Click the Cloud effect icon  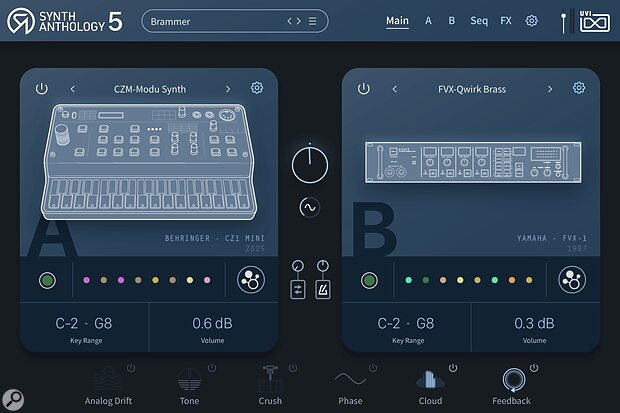tap(430, 379)
